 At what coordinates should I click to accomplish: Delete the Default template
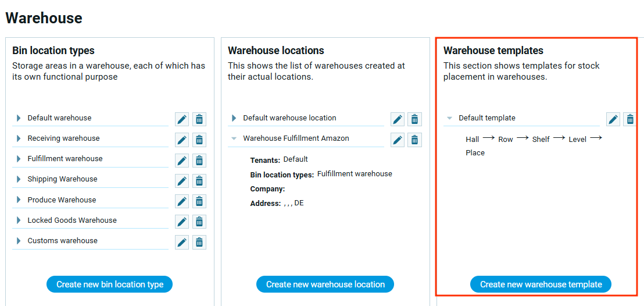629,119
